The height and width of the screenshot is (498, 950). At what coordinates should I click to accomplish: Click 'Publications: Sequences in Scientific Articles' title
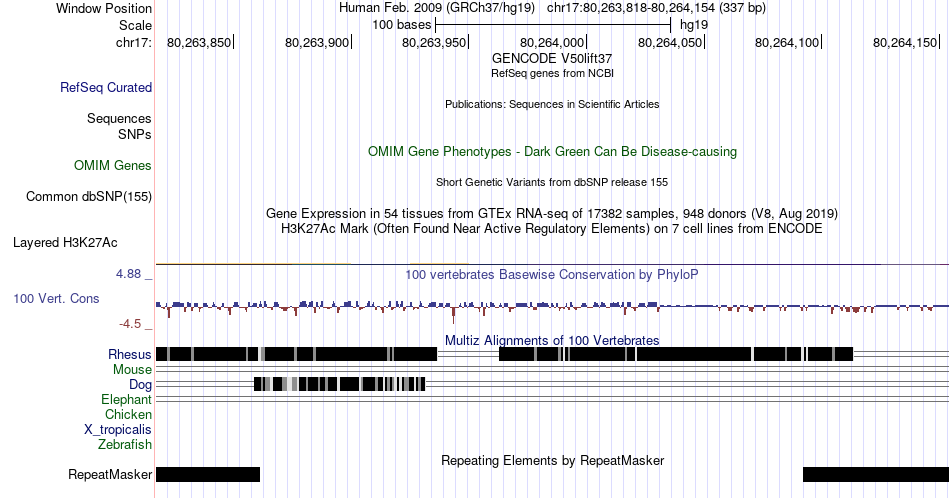[x=552, y=104]
